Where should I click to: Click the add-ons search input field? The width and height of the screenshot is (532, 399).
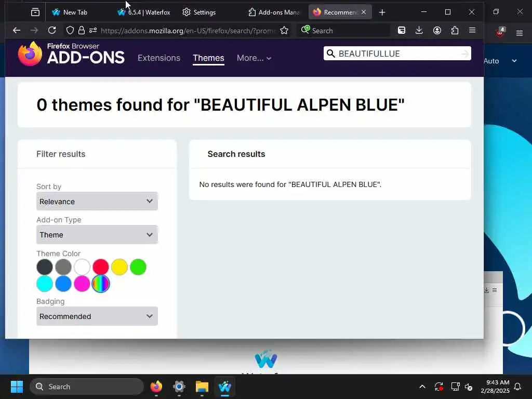pyautogui.click(x=397, y=54)
